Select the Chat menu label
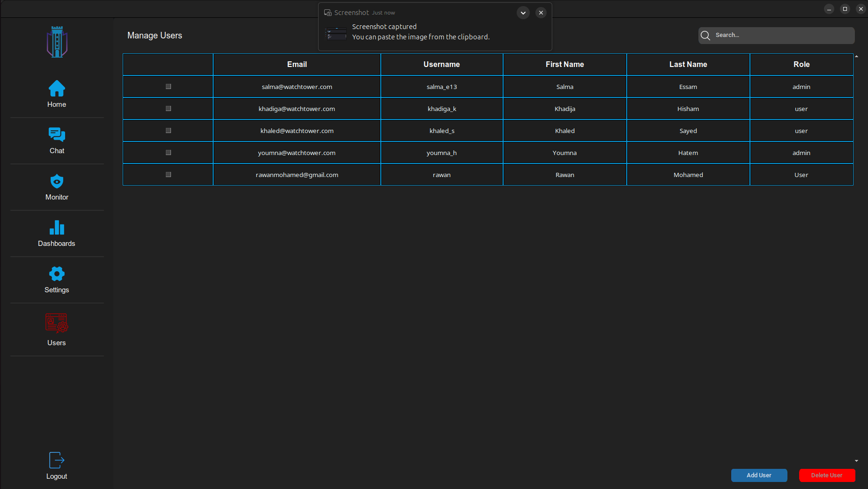 tap(57, 151)
